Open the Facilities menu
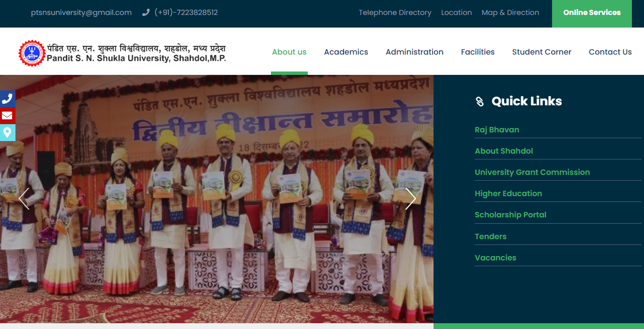644x329 pixels. pos(478,52)
